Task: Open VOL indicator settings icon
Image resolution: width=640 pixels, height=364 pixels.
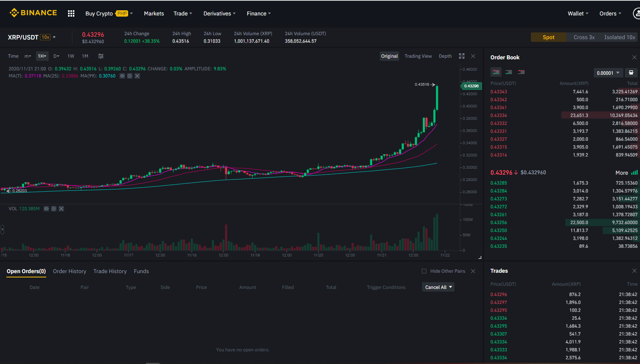Action: [54, 209]
